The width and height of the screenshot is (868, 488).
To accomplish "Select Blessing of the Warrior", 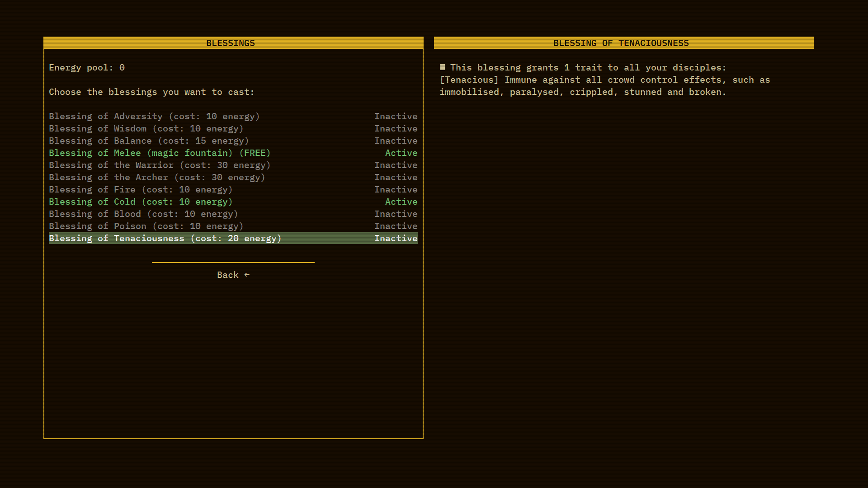I will click(160, 165).
